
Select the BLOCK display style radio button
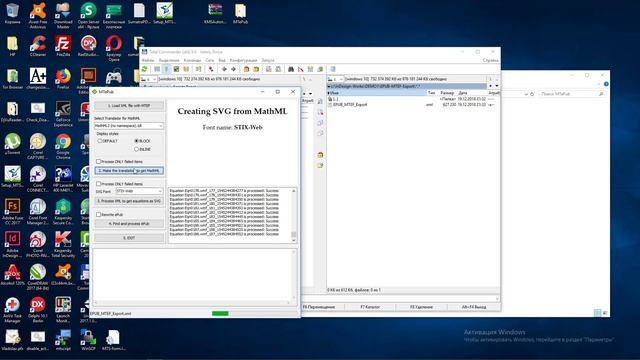pos(142,141)
